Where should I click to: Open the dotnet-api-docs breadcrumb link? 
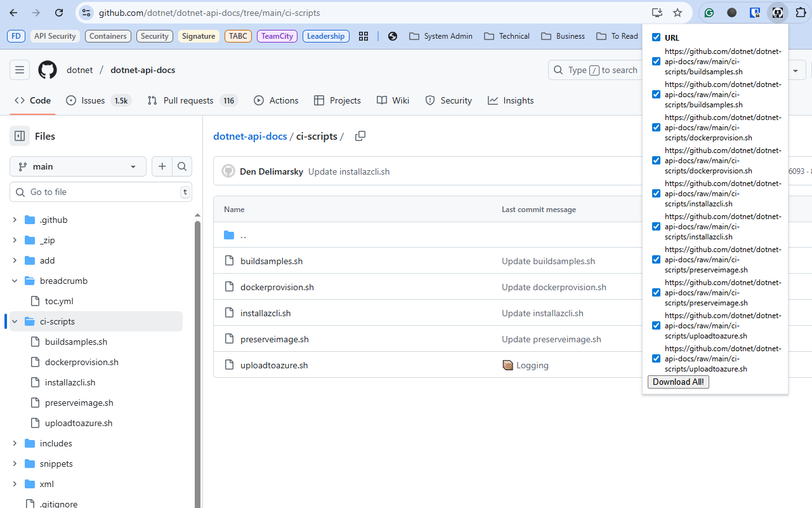(250, 136)
